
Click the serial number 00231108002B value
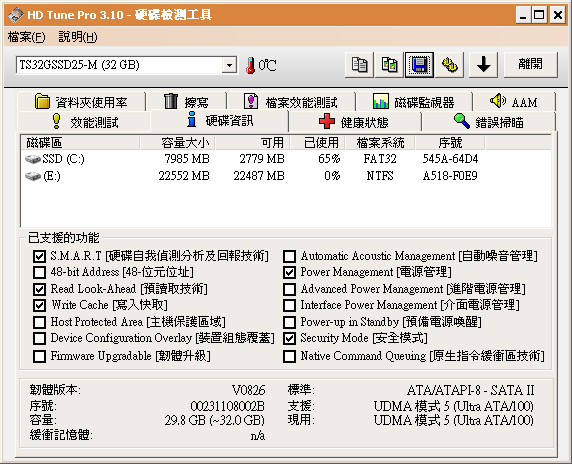tap(228, 406)
